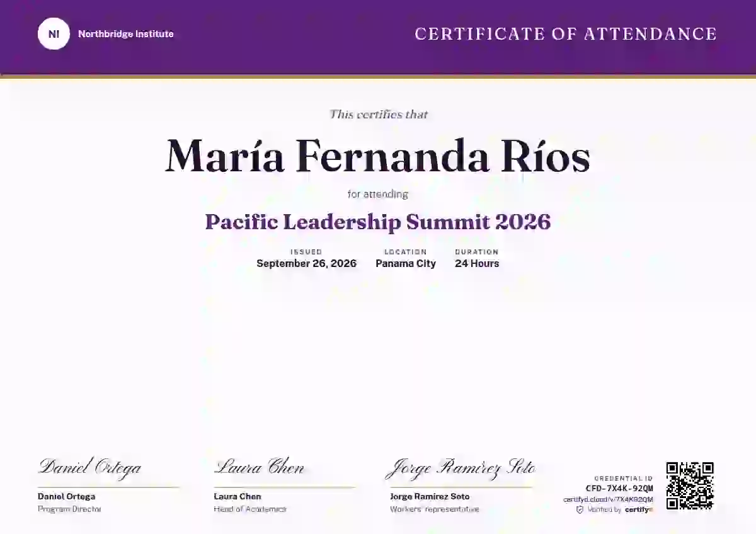Click the printed name 'Jorge Ramírez Soto'
The image size is (756, 534).
tap(430, 496)
